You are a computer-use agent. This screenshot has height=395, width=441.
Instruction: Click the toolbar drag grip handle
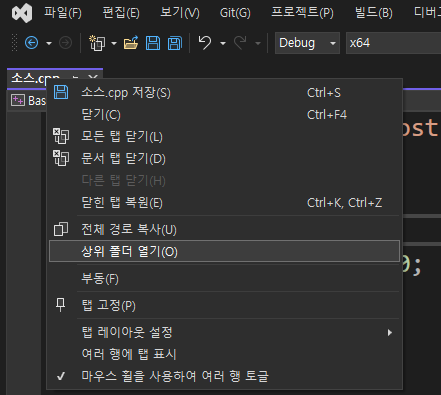coord(14,43)
